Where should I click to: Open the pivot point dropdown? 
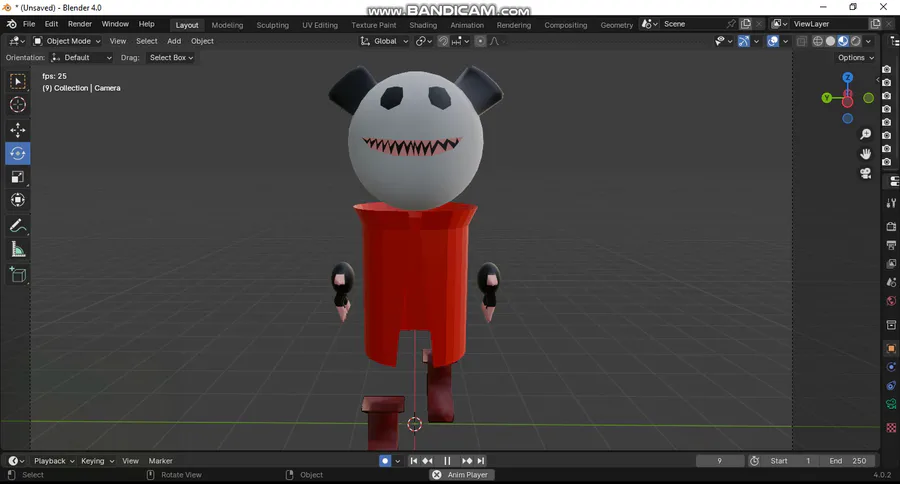tap(424, 41)
